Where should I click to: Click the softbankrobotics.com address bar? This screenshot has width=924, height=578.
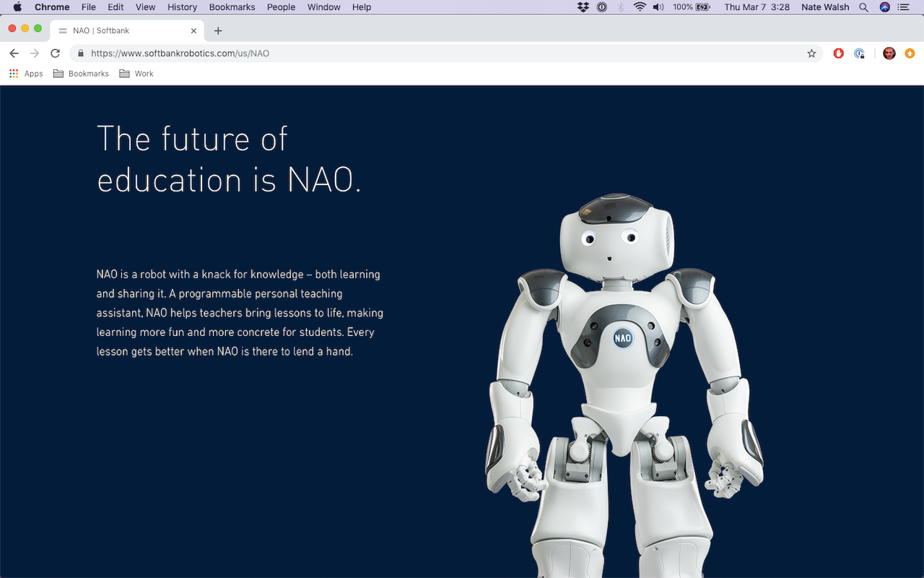446,53
